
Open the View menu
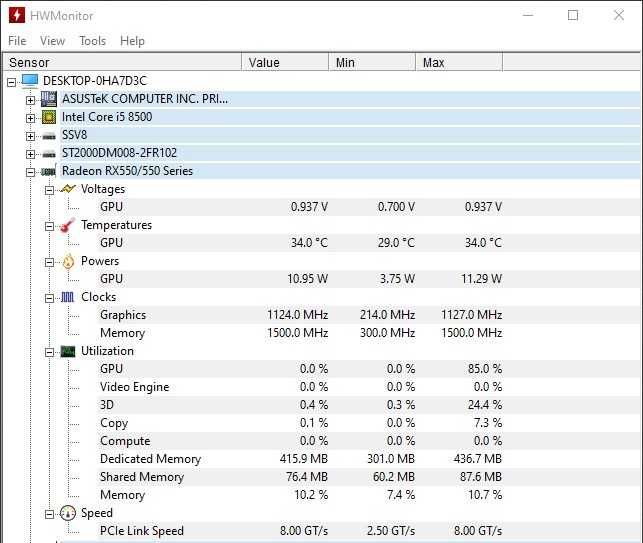[x=52, y=41]
